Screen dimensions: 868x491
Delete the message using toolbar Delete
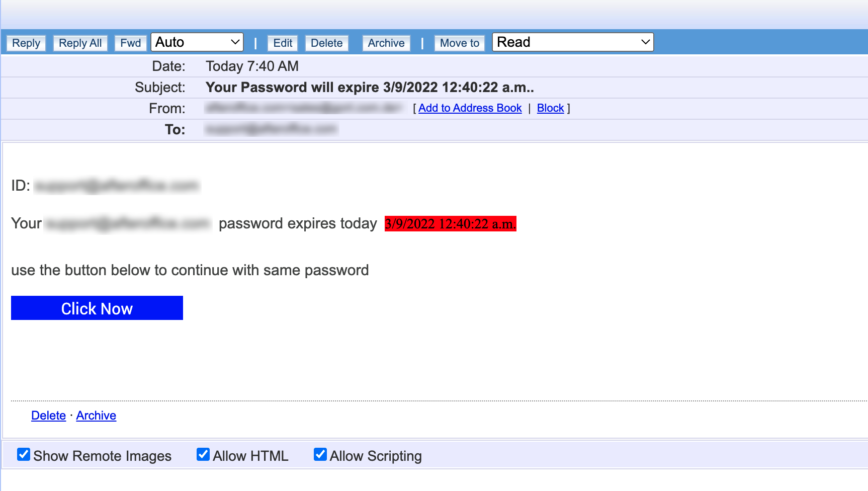[x=326, y=43]
